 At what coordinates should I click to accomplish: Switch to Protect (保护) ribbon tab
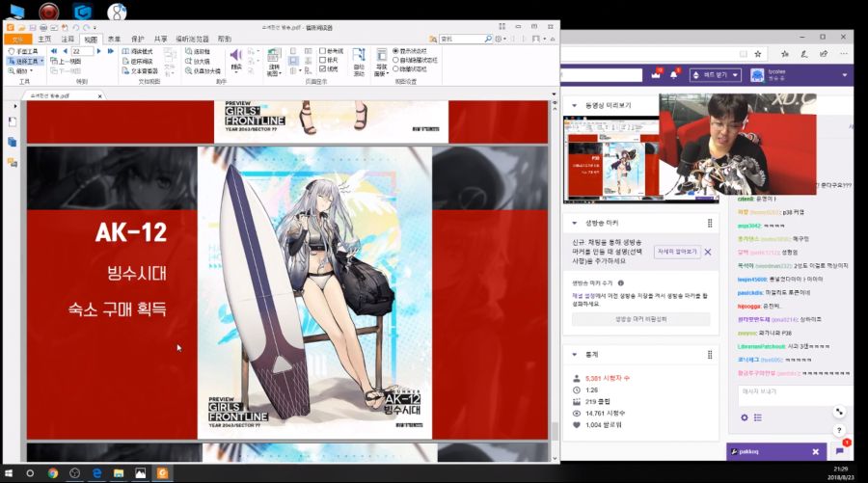tap(137, 40)
